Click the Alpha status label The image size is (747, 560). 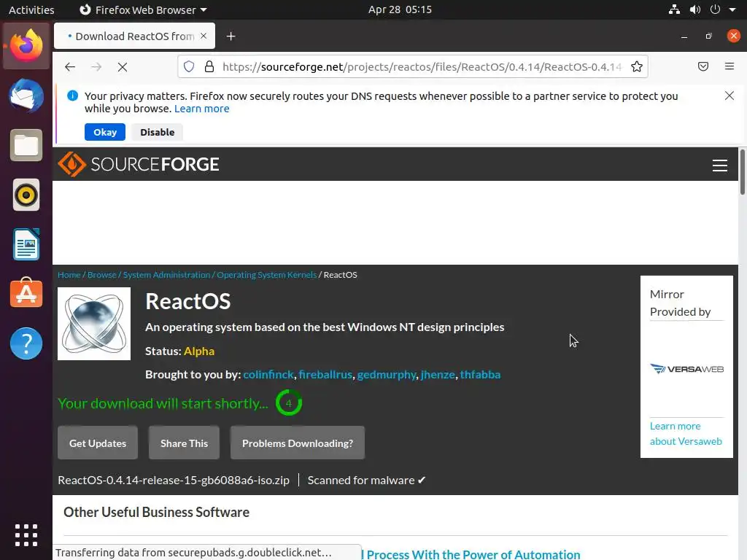199,351
